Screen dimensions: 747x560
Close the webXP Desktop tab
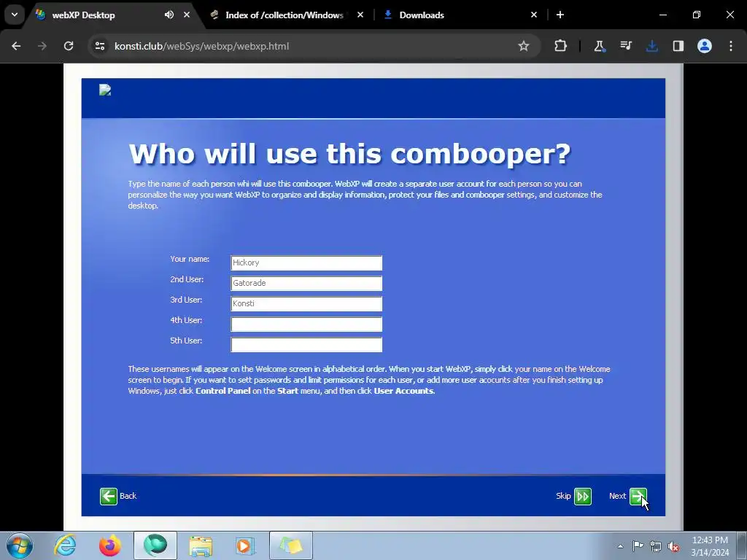(187, 15)
